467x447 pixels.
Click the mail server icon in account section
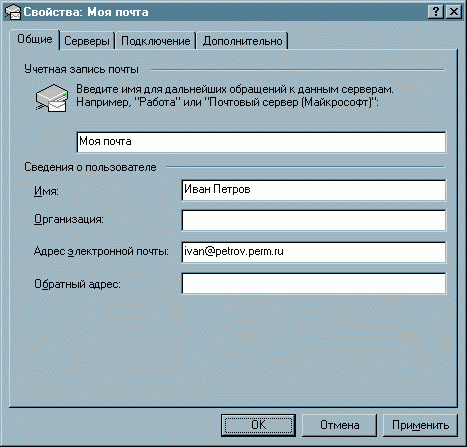(52, 98)
